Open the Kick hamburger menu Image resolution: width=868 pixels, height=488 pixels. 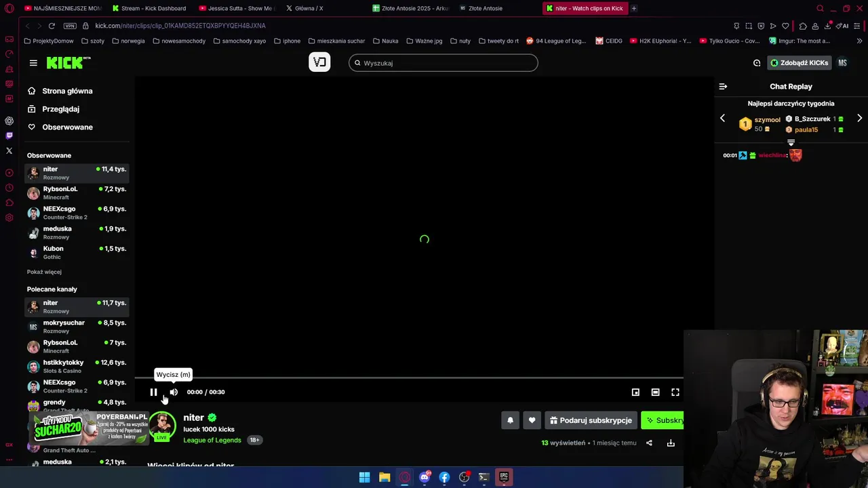[x=33, y=62]
